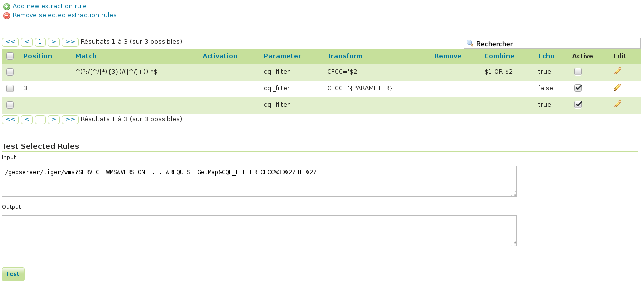The image size is (644, 284).
Task: Select the rule with regex match pattern
Action: pos(10,72)
